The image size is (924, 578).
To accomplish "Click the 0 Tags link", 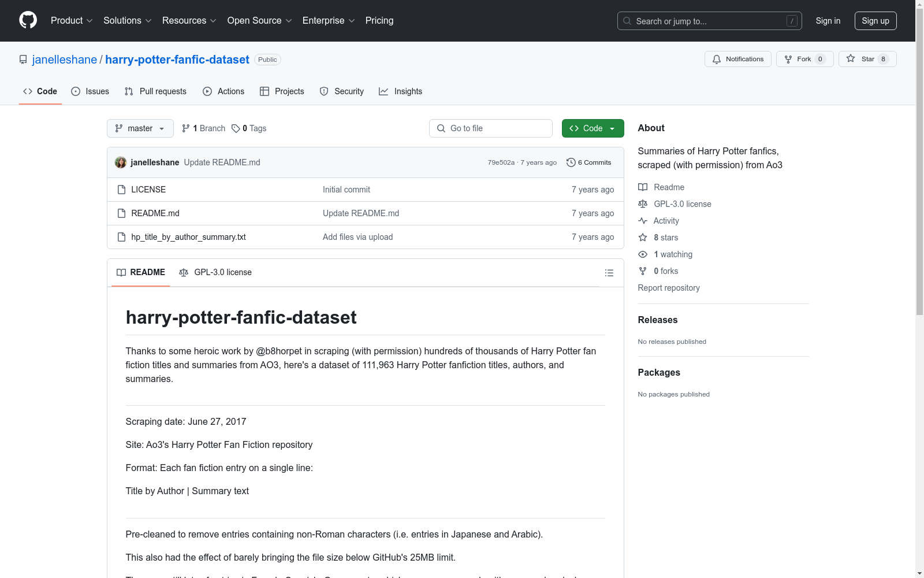I will coord(249,128).
